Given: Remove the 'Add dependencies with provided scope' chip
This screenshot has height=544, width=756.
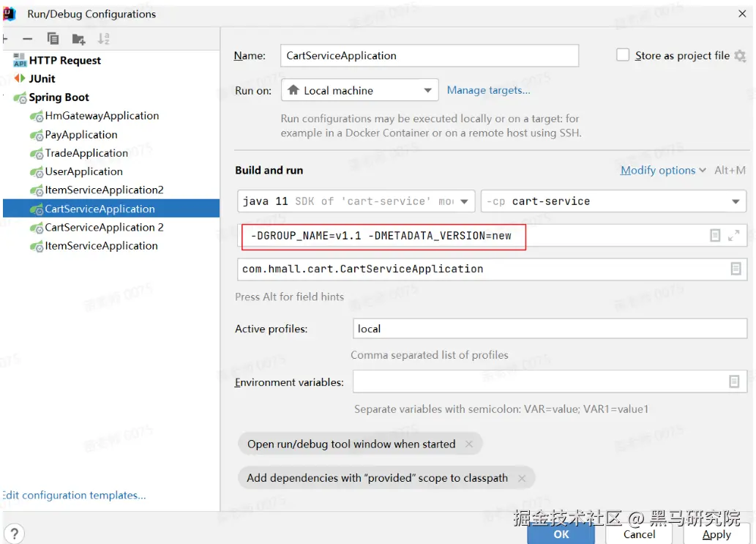Looking at the screenshot, I should (x=522, y=478).
